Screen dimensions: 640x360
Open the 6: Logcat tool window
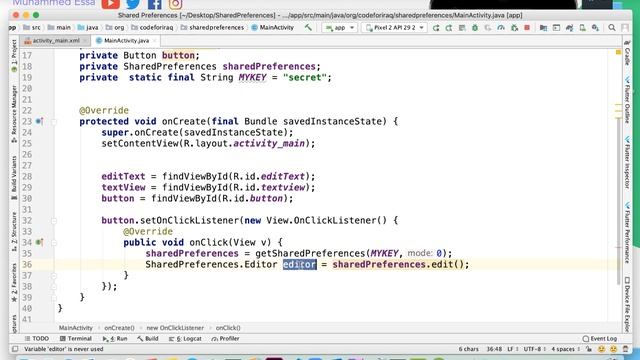coord(185,338)
